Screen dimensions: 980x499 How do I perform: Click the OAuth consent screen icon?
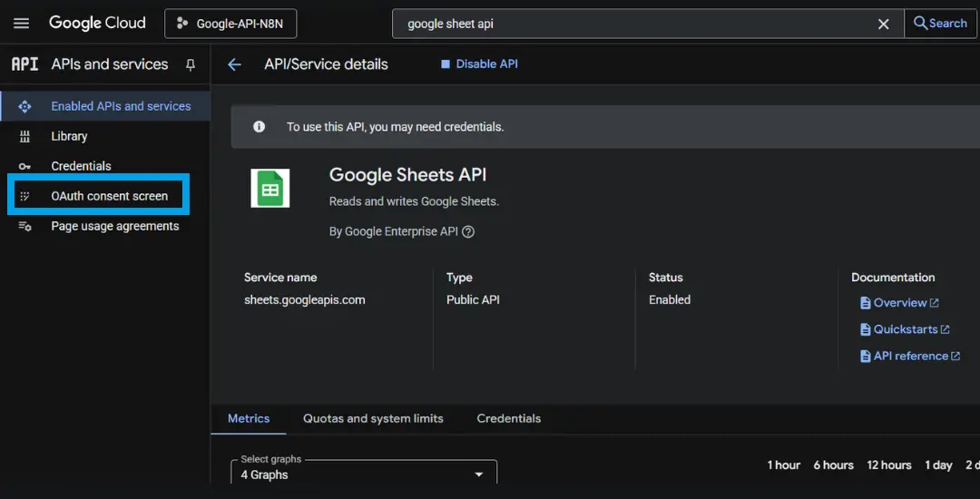(x=25, y=196)
